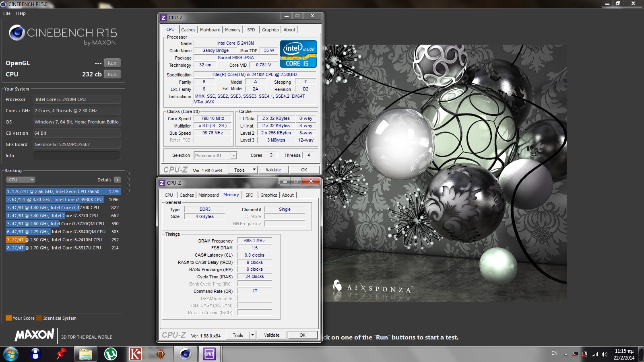Click the taskbar clock showing 11:15
The image size is (644, 362).
[624, 354]
